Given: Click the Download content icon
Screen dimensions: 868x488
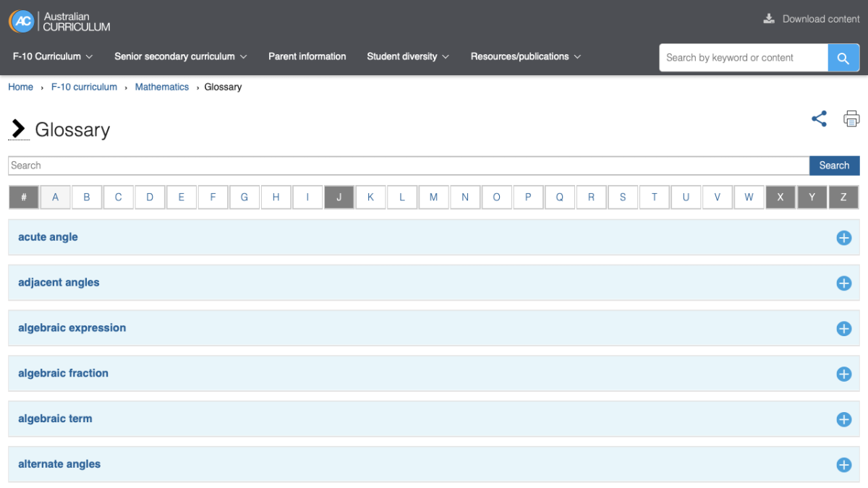Looking at the screenshot, I should click(x=769, y=19).
